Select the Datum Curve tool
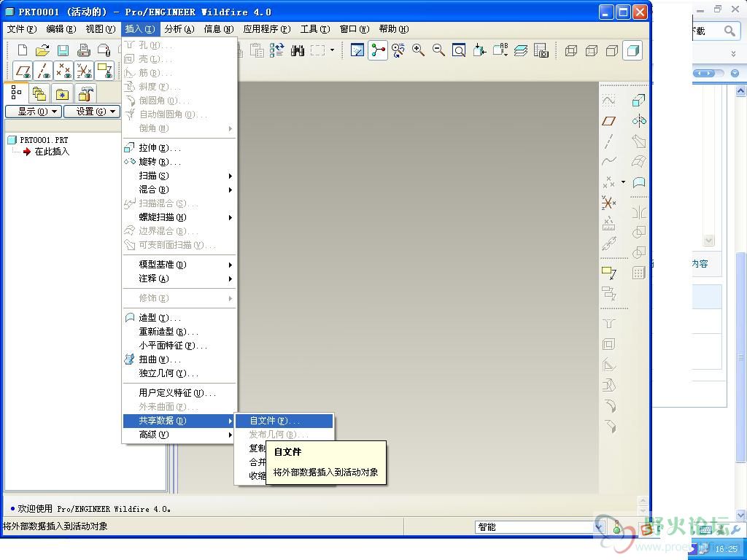 tap(609, 161)
